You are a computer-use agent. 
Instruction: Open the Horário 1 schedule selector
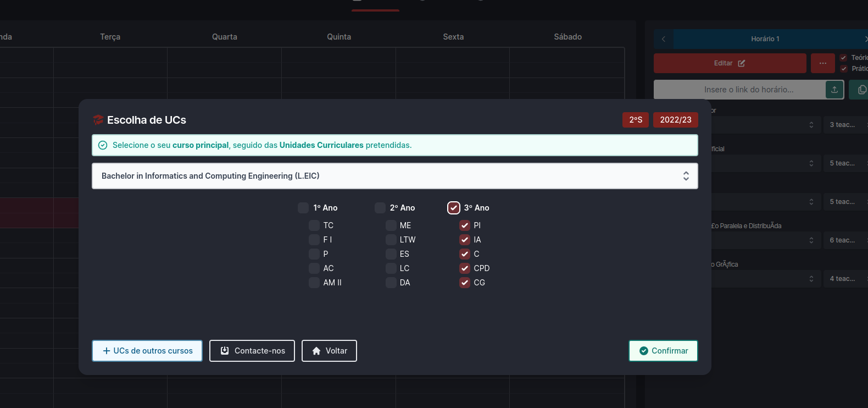(x=765, y=39)
